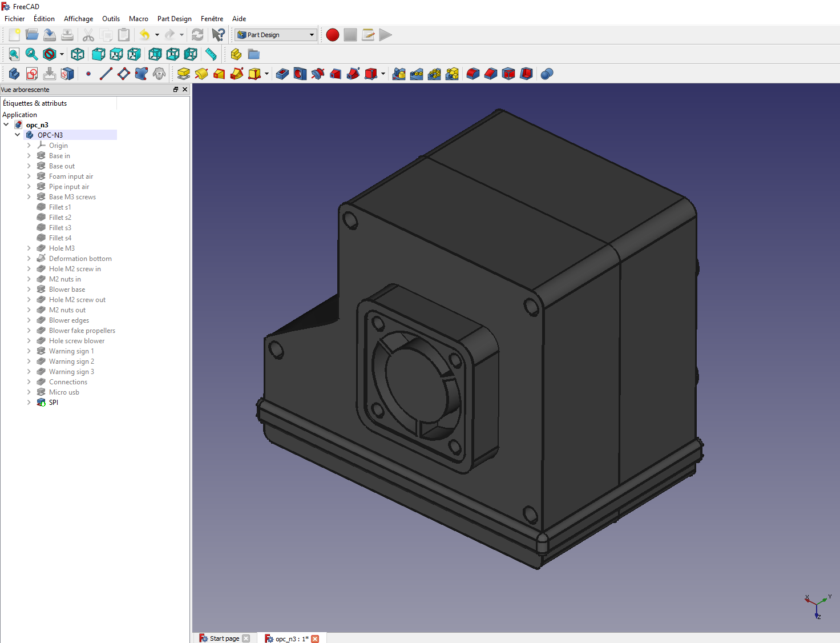
Task: Switch to right view
Action: [134, 54]
